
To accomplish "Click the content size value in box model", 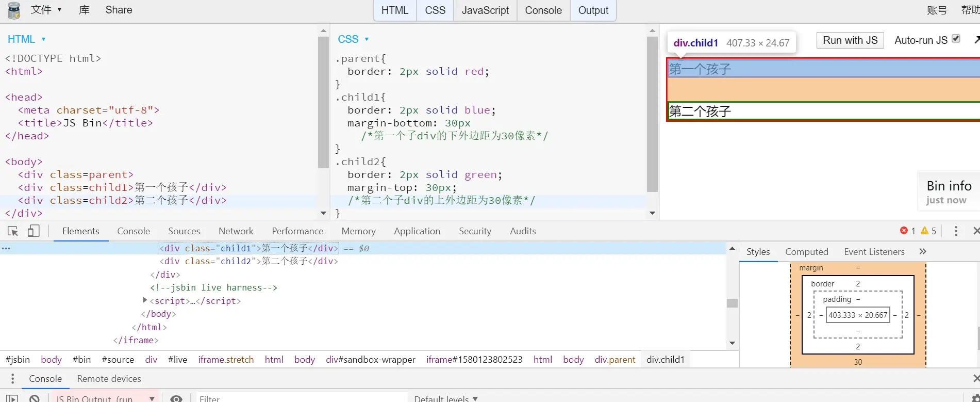I will pos(858,315).
